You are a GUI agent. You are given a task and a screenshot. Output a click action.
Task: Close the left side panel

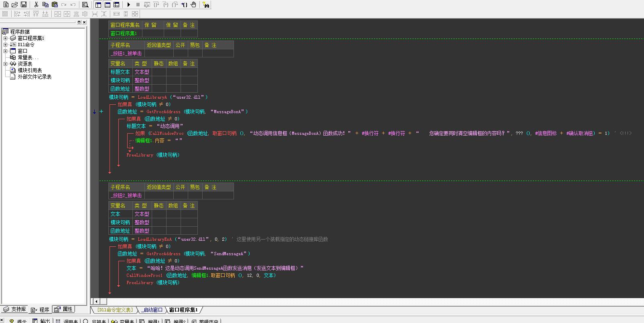pyautogui.click(x=84, y=22)
